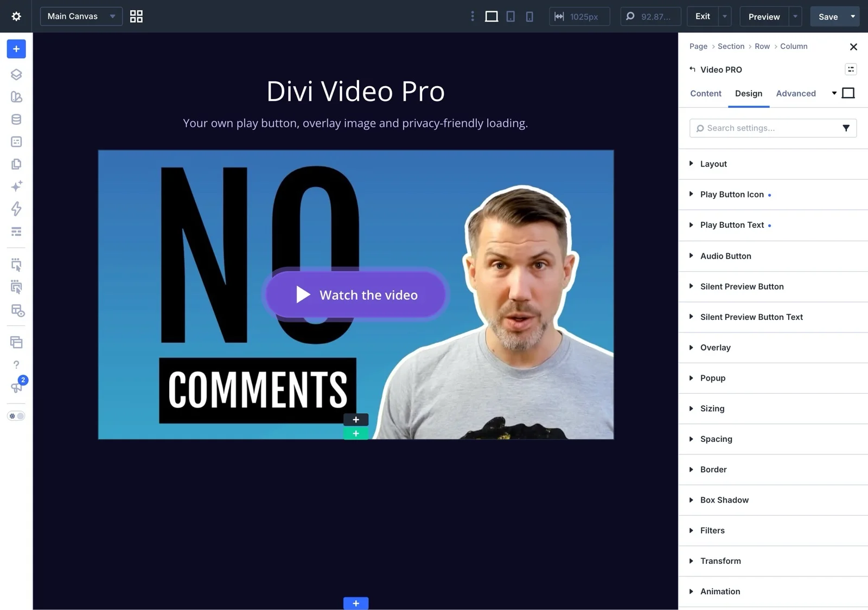Switch to the Advanced tab
The width and height of the screenshot is (868, 610).
tap(796, 93)
